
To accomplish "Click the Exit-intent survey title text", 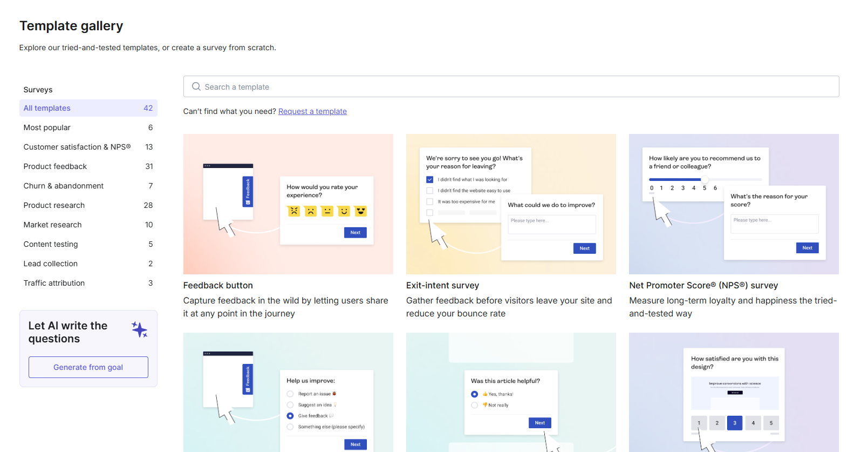I will pyautogui.click(x=442, y=285).
